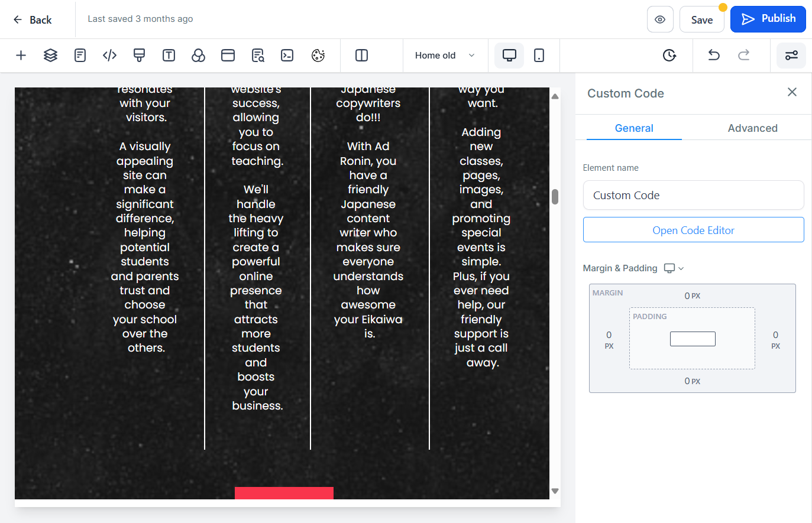
Task: Select the paint roller styling icon
Action: (x=139, y=56)
